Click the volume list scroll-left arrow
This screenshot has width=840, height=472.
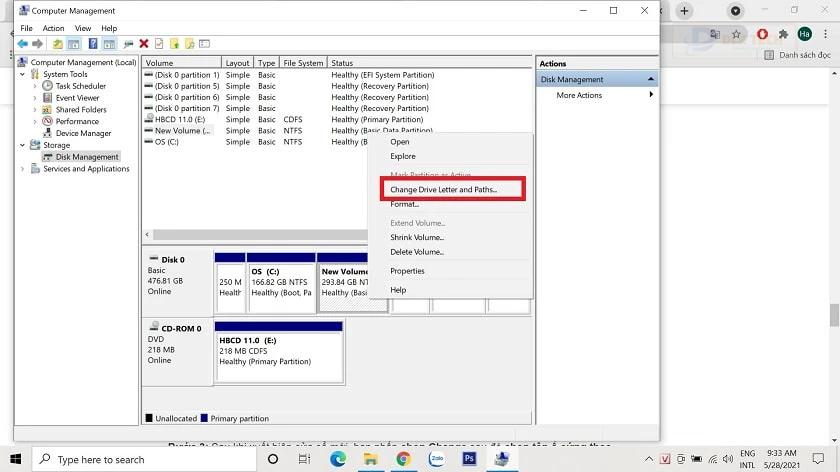pyautogui.click(x=147, y=235)
